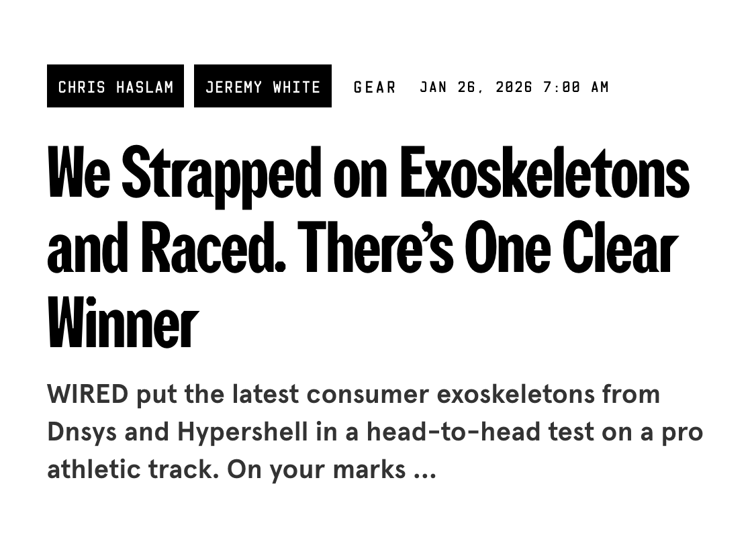Click the Jan 26, 2026 publish date
Screen dimensions: 752x560
click(475, 87)
